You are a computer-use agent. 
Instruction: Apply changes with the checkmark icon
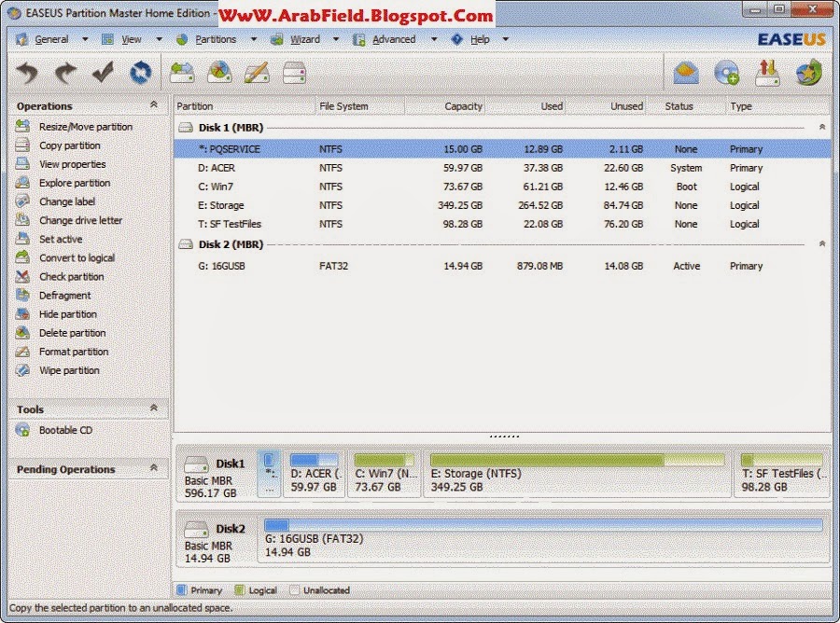pyautogui.click(x=103, y=72)
